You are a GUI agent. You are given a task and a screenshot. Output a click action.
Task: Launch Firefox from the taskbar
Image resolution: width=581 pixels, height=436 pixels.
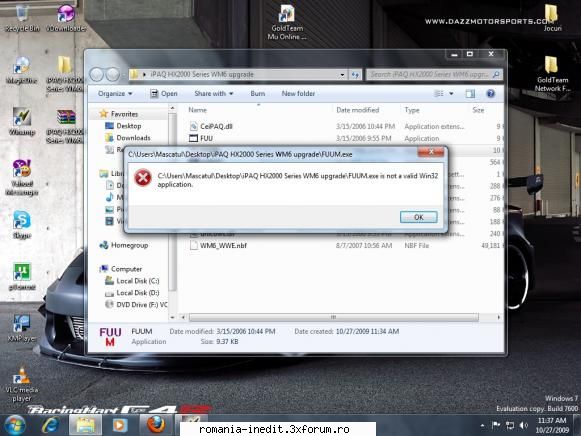pyautogui.click(x=156, y=425)
